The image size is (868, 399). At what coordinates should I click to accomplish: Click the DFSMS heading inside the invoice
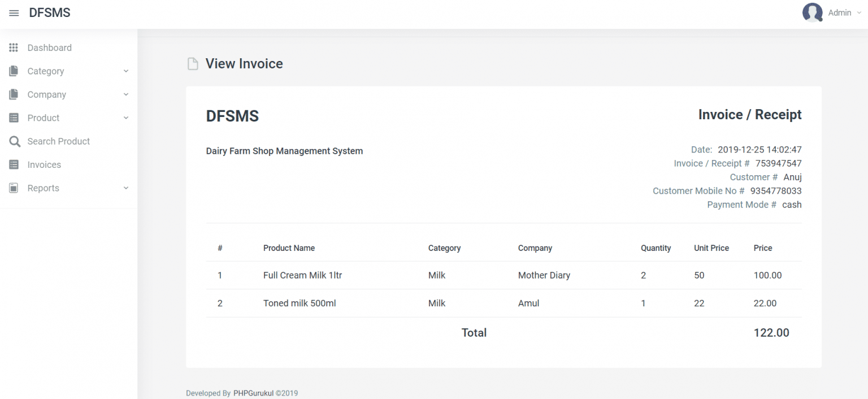tap(232, 116)
